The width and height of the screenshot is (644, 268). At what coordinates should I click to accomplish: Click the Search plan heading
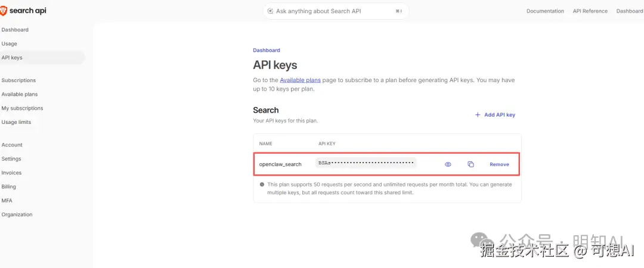pos(266,110)
